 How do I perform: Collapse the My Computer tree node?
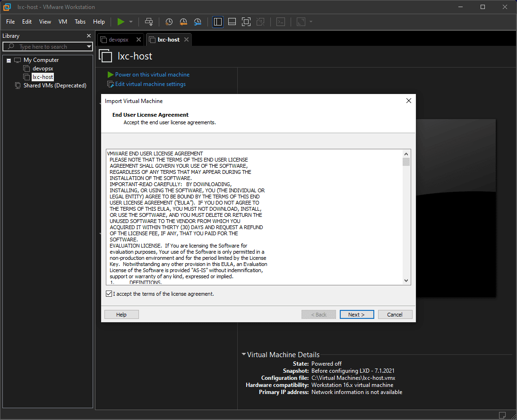pos(9,60)
